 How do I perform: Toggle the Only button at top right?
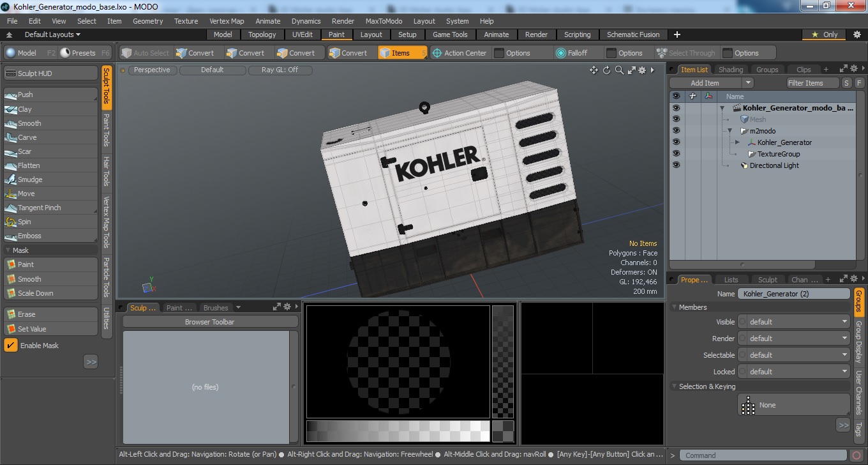coord(825,34)
